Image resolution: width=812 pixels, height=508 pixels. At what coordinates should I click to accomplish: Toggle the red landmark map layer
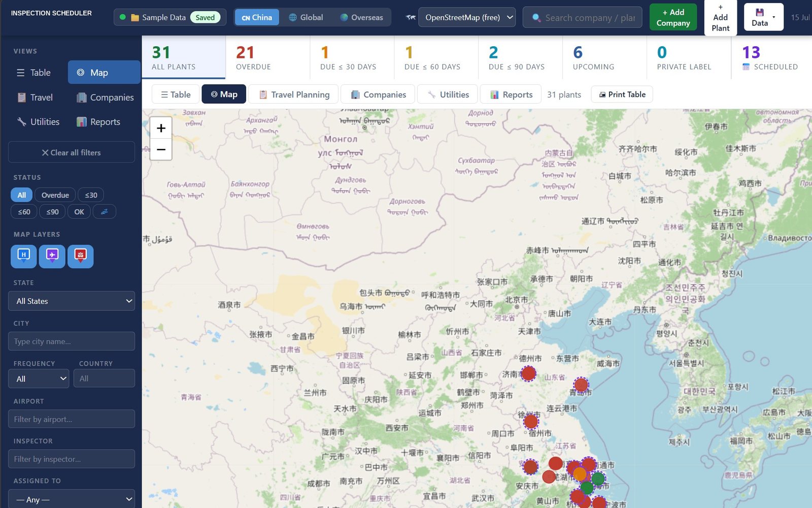click(81, 256)
